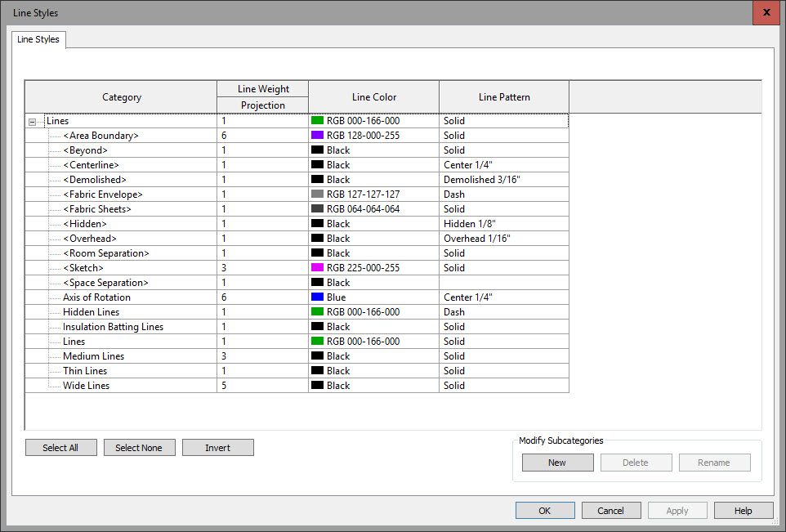This screenshot has width=786, height=532.
Task: Select the Line Styles tab
Action: tap(38, 39)
